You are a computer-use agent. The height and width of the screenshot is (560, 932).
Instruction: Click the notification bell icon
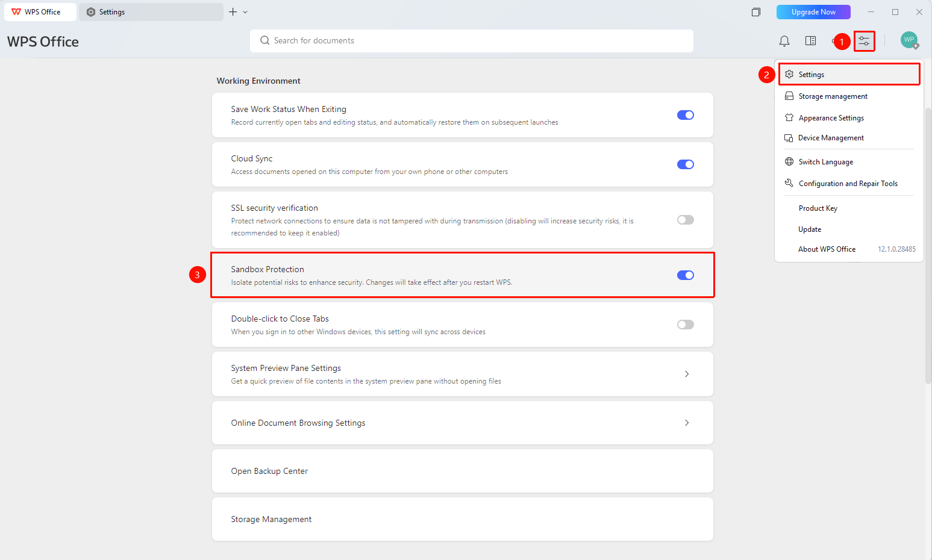click(x=784, y=41)
